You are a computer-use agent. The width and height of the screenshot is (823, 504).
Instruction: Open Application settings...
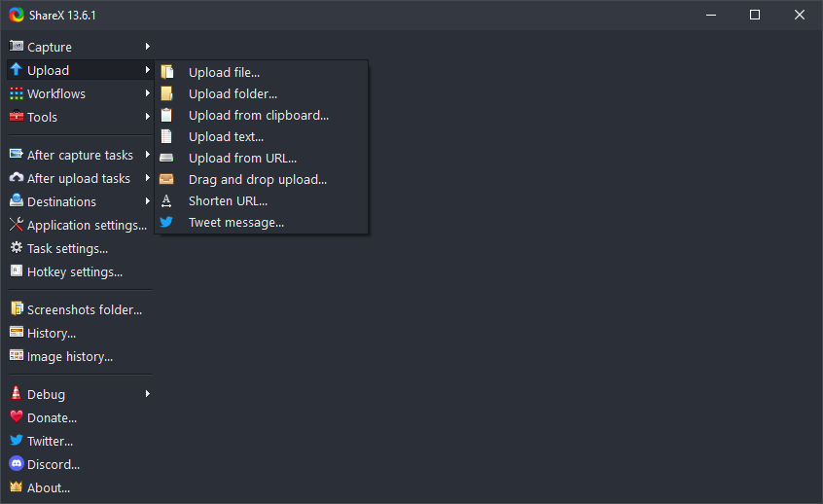click(87, 225)
